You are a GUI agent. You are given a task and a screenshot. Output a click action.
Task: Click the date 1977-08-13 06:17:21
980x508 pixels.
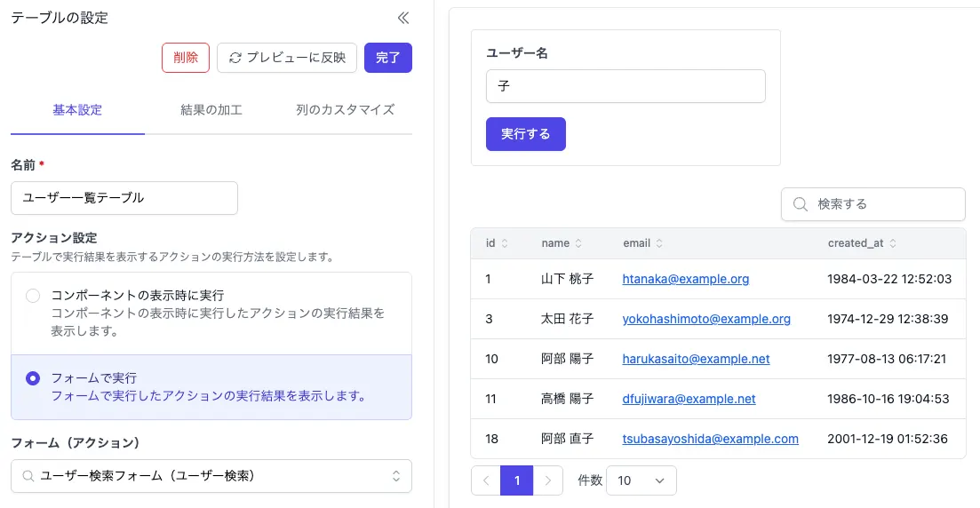pos(887,360)
